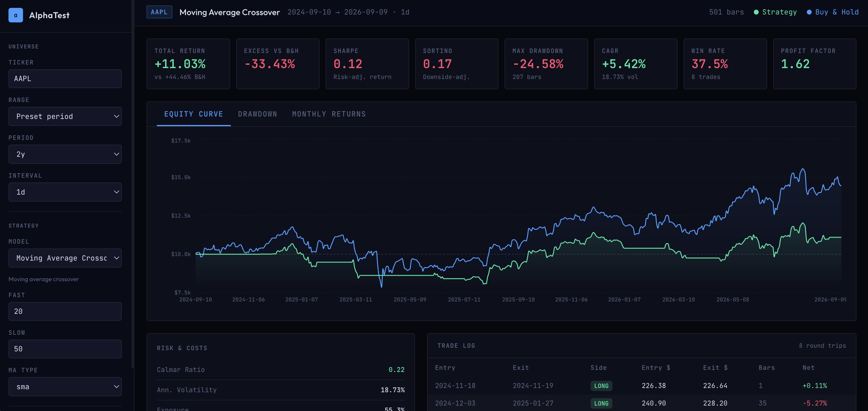868x411 pixels.
Task: Edit the Ticker input field with AAPL
Action: pyautogui.click(x=65, y=79)
